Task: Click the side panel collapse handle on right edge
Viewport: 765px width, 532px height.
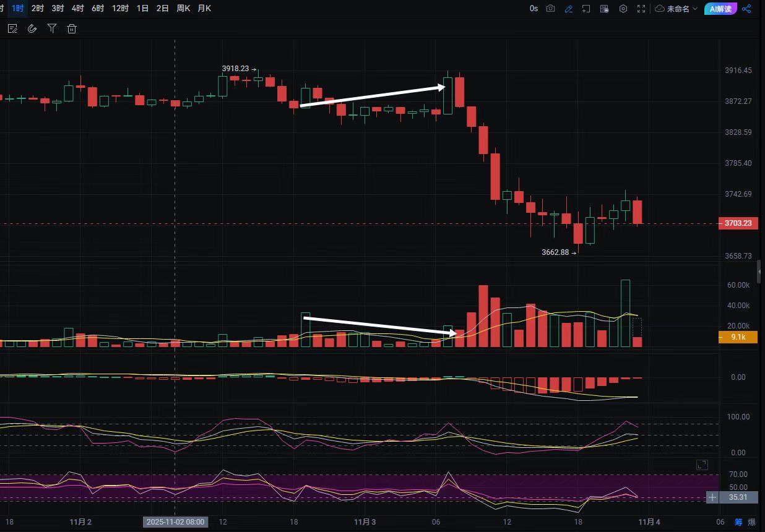Action: coord(759,271)
